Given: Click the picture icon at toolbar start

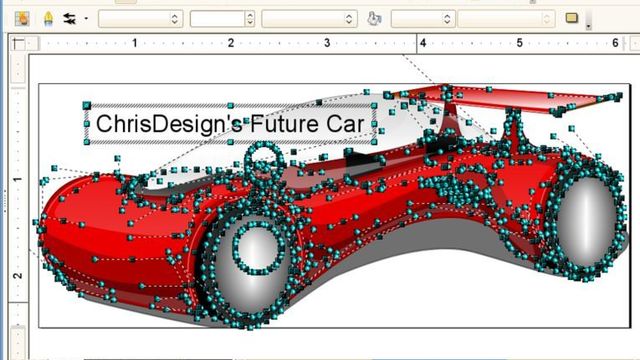Looking at the screenshot, I should [x=22, y=19].
